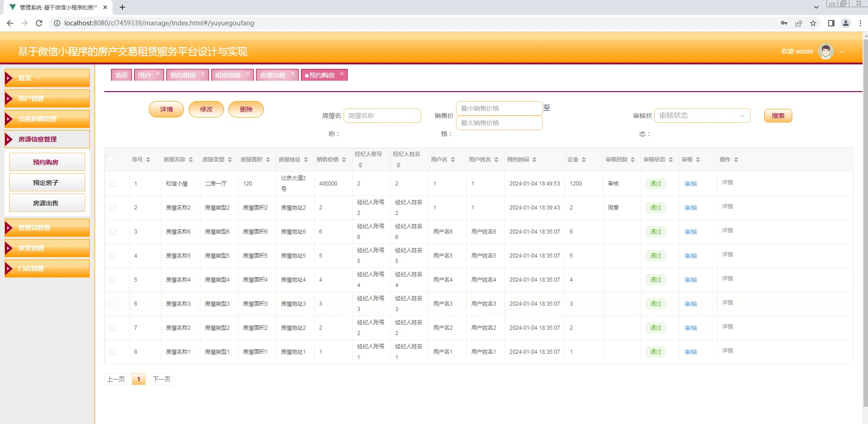Sort by 销售价格 column arrows

click(344, 160)
